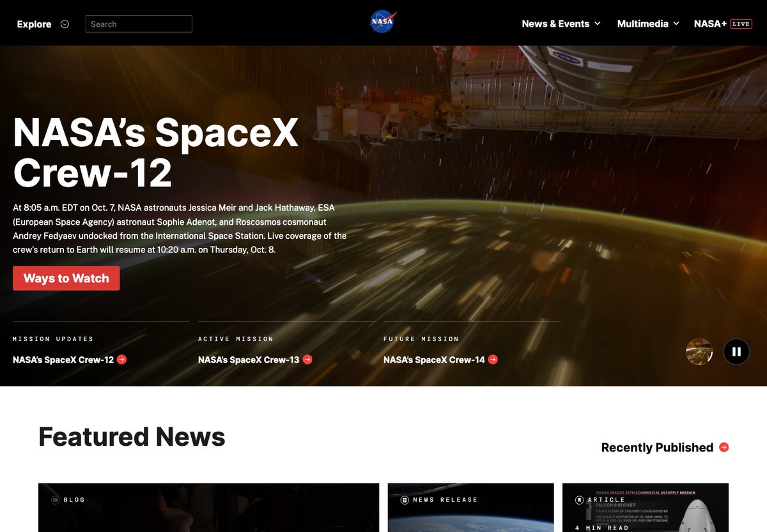Image resolution: width=767 pixels, height=532 pixels.
Task: Click the 4 MIN READ label
Action: (x=601, y=528)
